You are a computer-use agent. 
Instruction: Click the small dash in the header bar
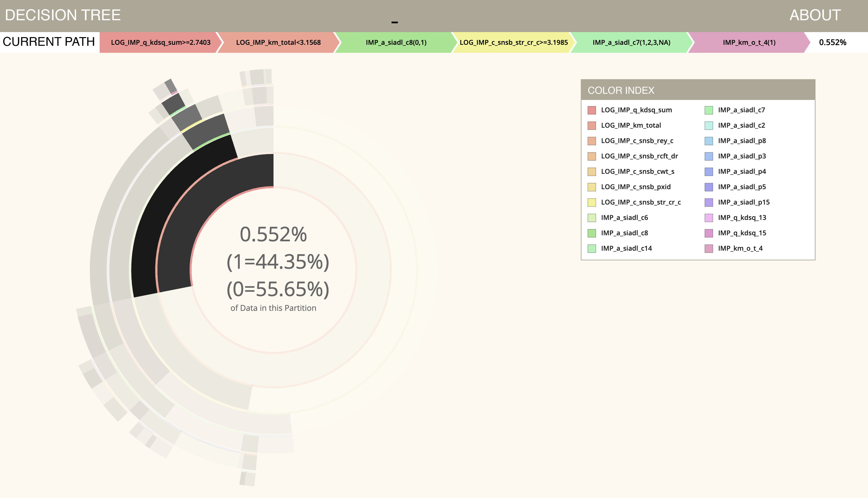(x=395, y=23)
